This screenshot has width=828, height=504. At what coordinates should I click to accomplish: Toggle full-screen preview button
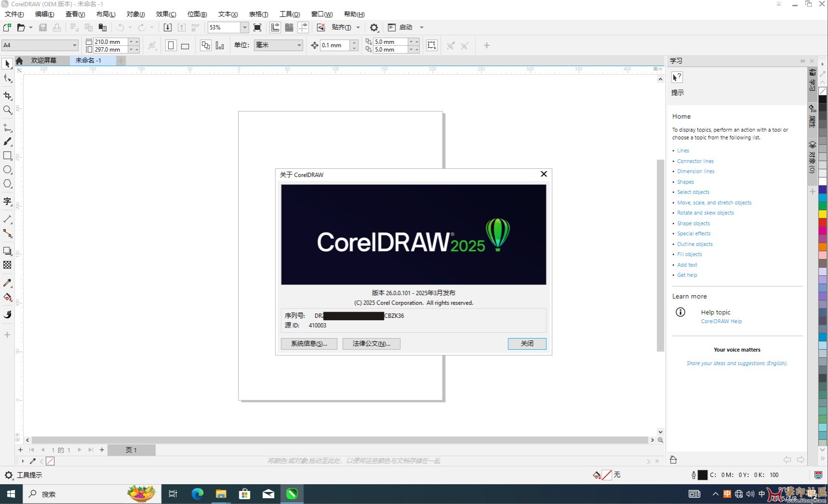click(258, 27)
